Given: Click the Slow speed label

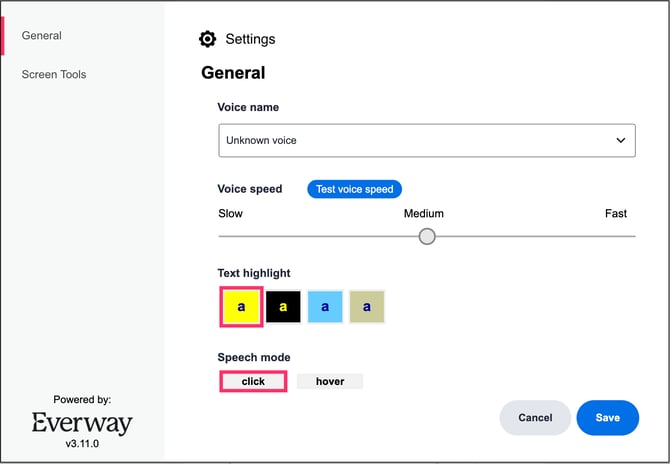Looking at the screenshot, I should click(x=230, y=213).
